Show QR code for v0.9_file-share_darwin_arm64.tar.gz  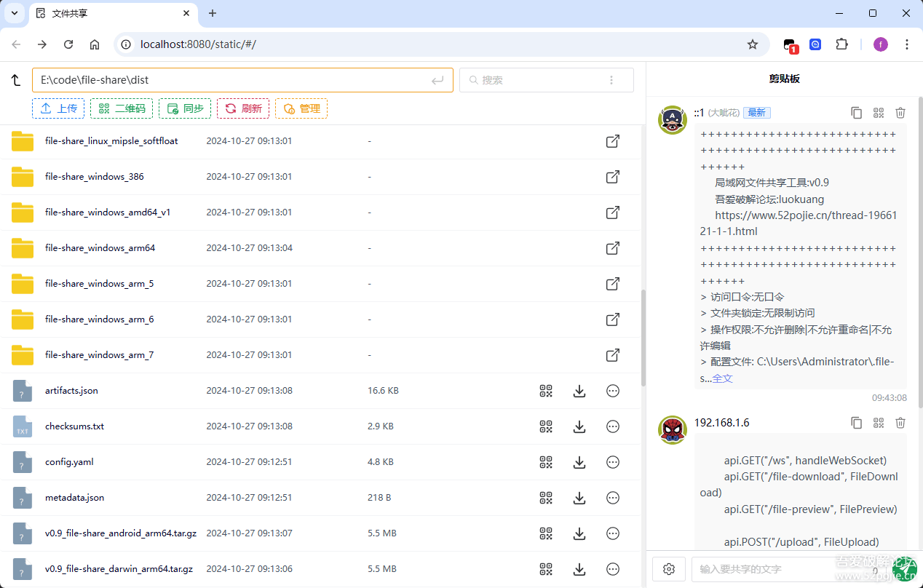coord(546,569)
